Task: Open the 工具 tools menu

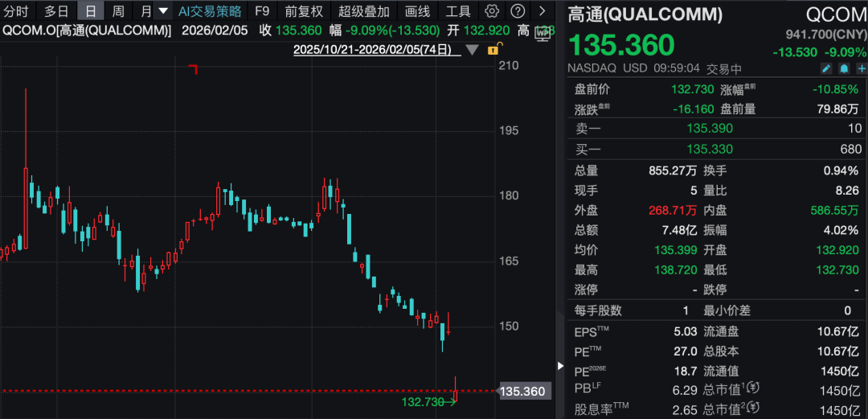Action: coord(458,10)
